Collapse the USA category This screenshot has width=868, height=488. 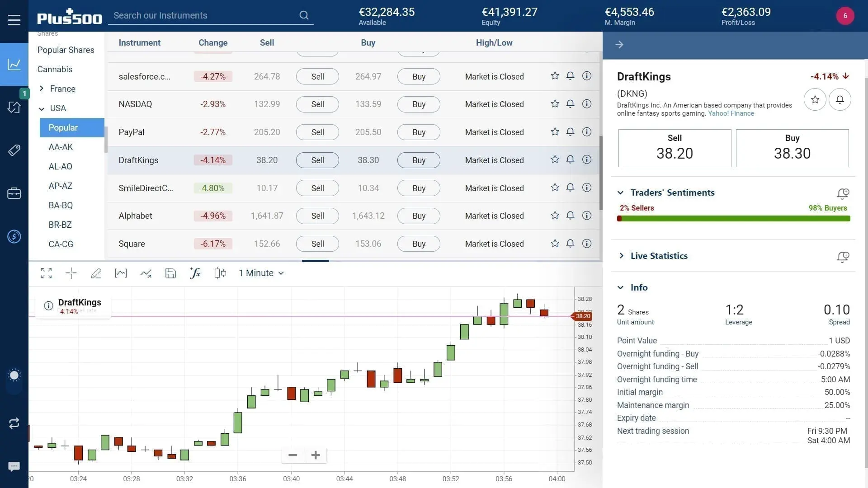pos(42,108)
